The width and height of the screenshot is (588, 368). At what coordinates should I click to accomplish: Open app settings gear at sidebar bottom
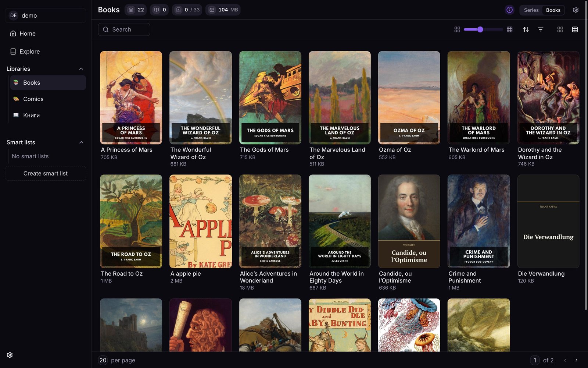10,355
